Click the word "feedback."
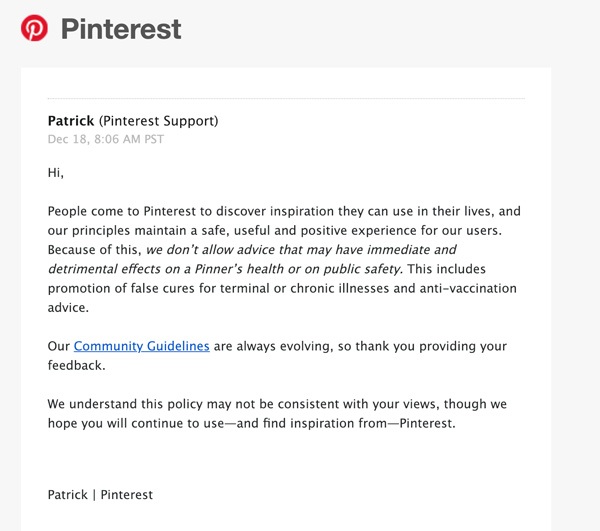Image resolution: width=600 pixels, height=531 pixels. (x=77, y=365)
